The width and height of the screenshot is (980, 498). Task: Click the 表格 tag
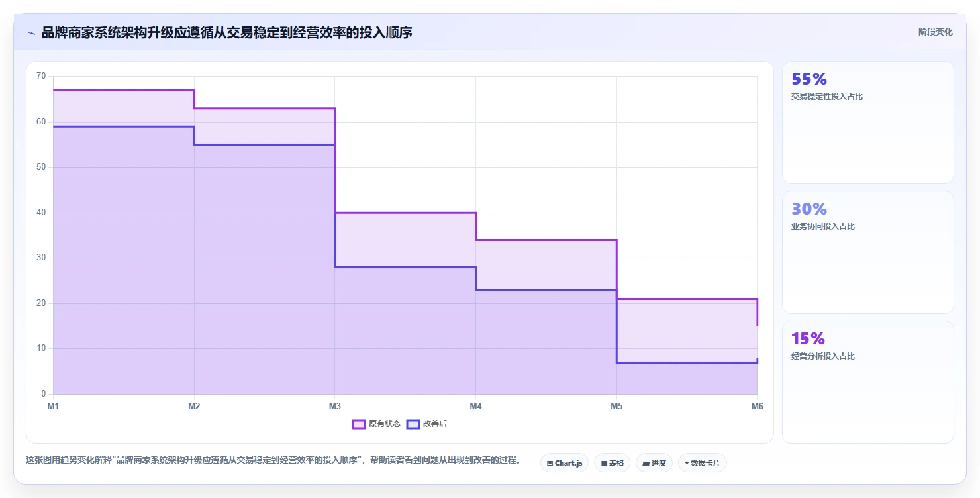[x=612, y=463]
